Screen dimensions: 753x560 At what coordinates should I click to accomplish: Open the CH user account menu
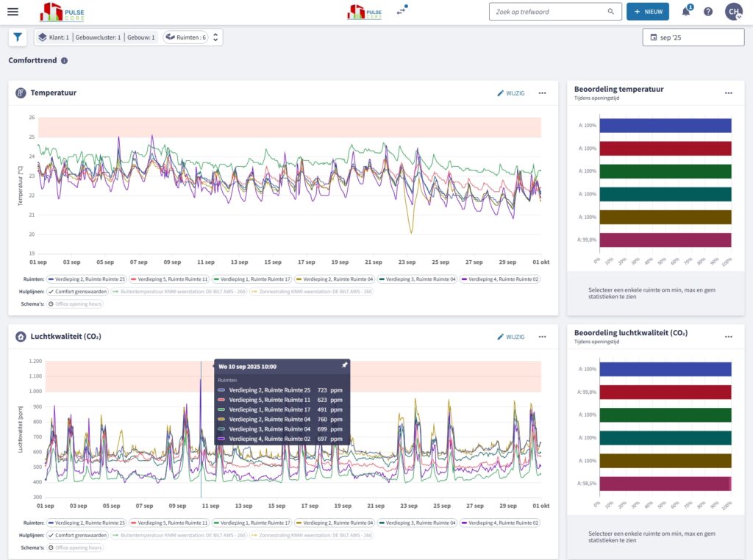[x=733, y=12]
